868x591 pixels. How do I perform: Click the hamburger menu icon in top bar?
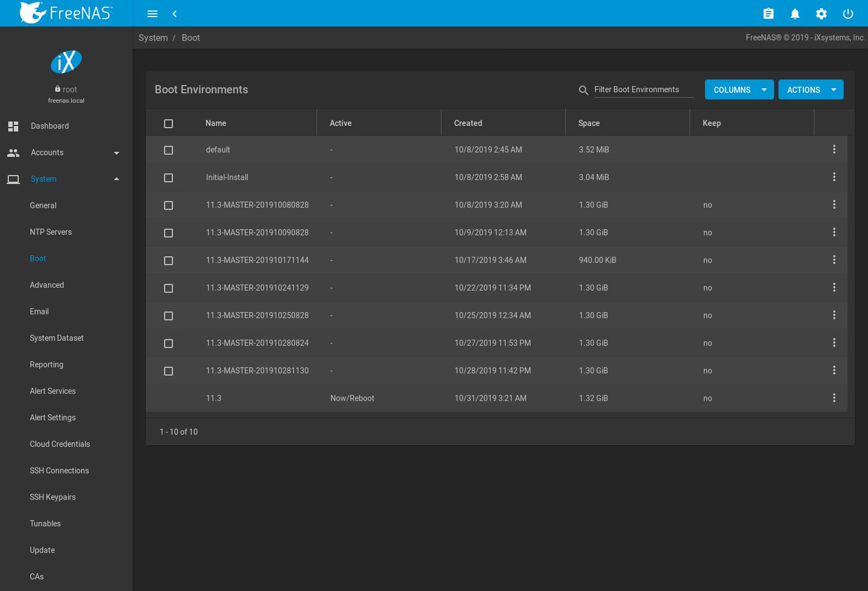[x=152, y=14]
